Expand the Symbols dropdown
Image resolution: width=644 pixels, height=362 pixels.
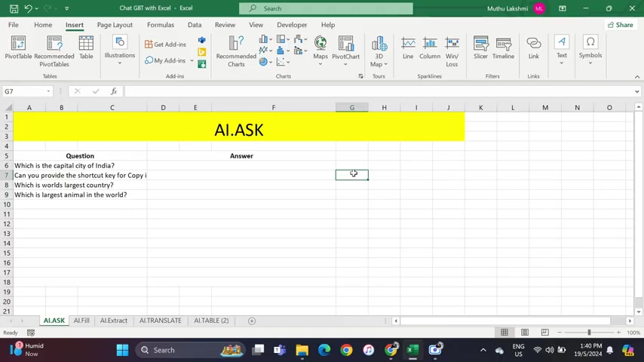590,50
